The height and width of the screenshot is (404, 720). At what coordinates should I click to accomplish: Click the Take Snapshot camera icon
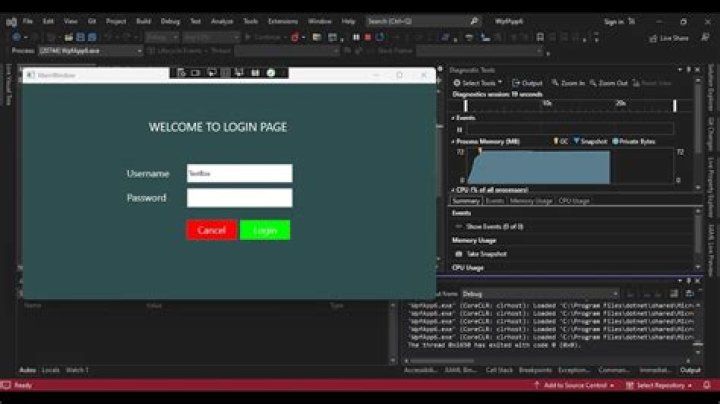coord(460,254)
